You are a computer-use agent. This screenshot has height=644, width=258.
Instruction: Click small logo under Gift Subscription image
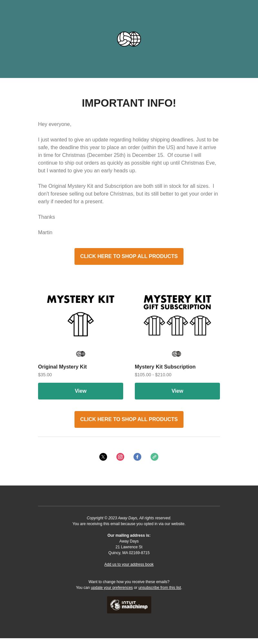pyautogui.click(x=176, y=354)
